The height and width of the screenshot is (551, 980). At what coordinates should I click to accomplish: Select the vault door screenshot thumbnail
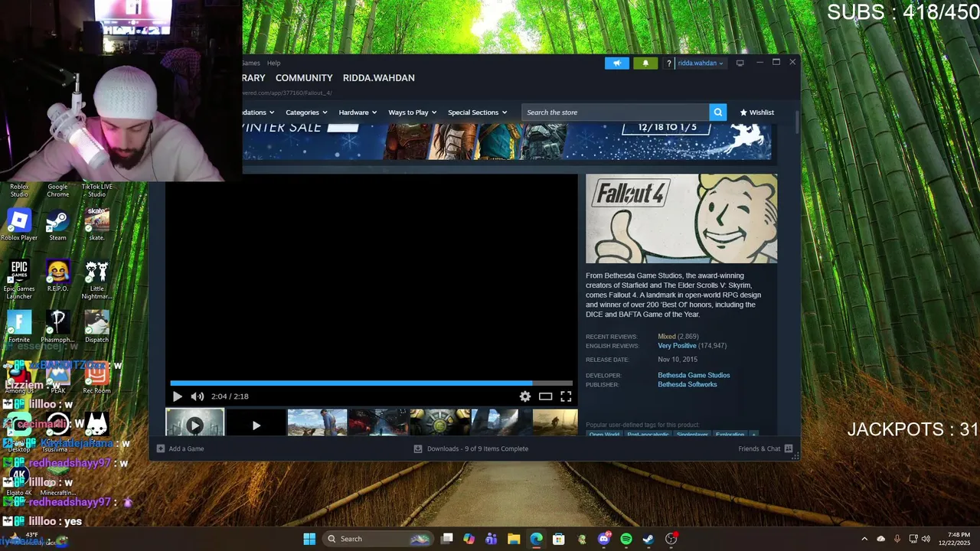[439, 423]
